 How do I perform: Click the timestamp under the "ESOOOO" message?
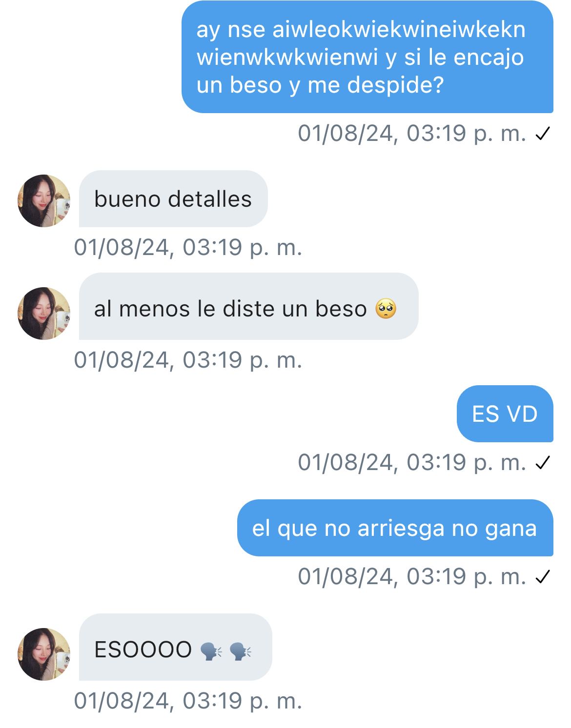(188, 701)
